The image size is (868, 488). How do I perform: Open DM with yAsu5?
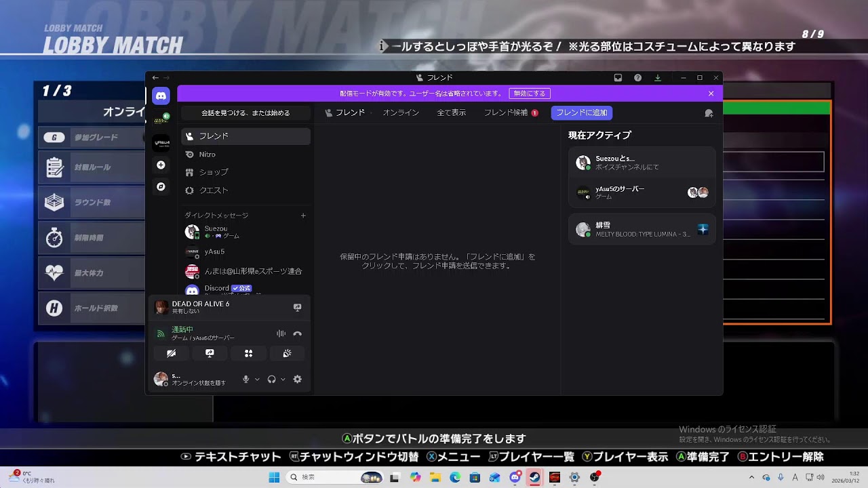click(245, 251)
